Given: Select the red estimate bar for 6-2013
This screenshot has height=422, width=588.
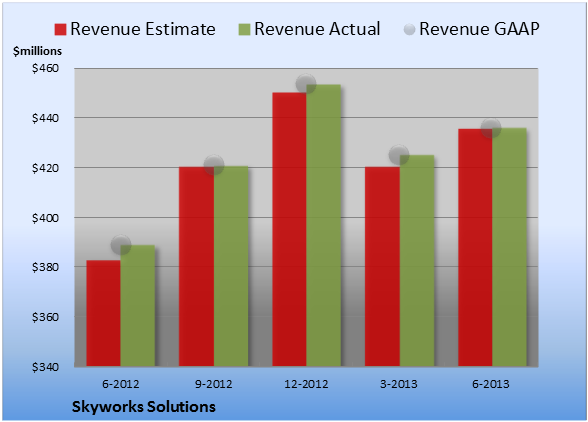Looking at the screenshot, I should (475, 248).
